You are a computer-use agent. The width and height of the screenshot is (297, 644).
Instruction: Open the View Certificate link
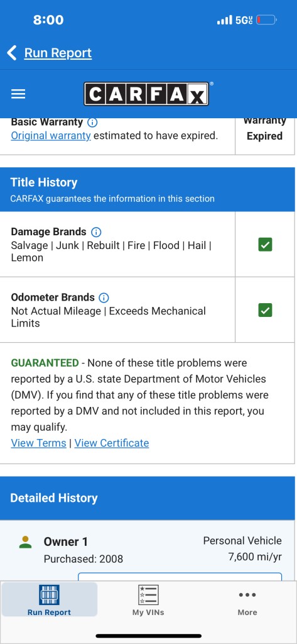(x=112, y=443)
